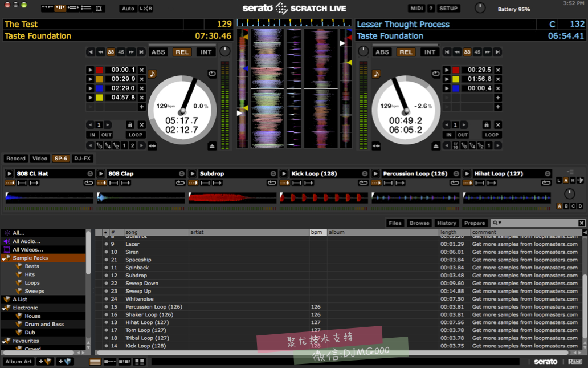588x368 pixels.
Task: Add a new orange crate
Action: pos(45,362)
